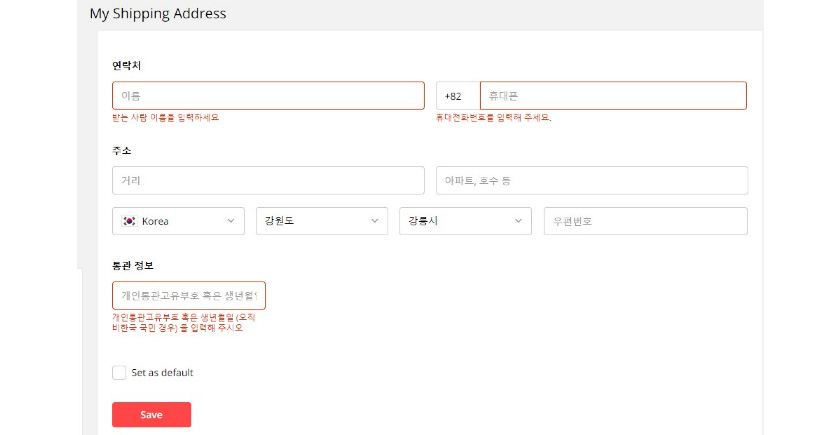Image resolution: width=840 pixels, height=435 pixels.
Task: Click the 주소 section label
Action: [122, 151]
